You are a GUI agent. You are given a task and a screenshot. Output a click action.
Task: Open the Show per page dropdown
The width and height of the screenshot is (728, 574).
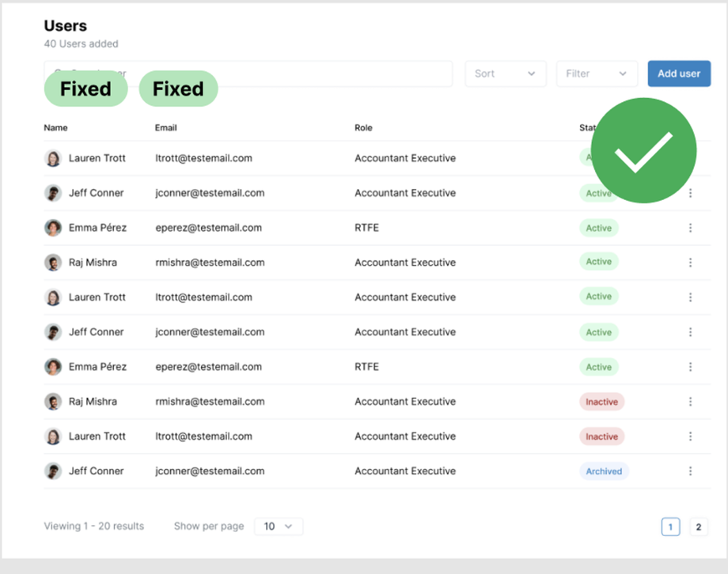click(x=279, y=526)
